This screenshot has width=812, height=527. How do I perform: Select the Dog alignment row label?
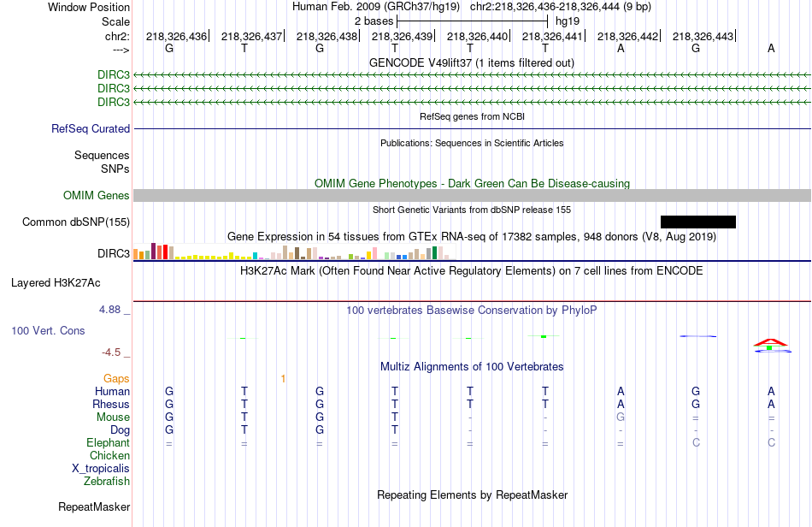coord(121,430)
